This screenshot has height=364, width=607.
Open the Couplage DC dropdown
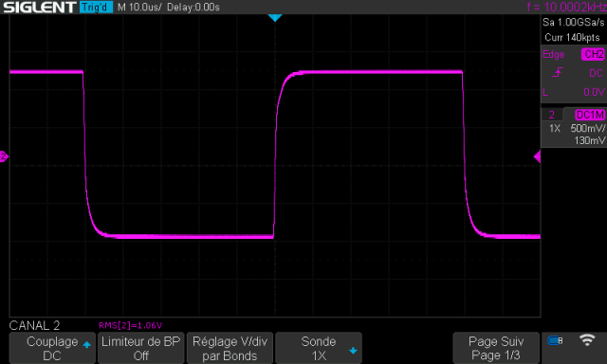[52, 348]
